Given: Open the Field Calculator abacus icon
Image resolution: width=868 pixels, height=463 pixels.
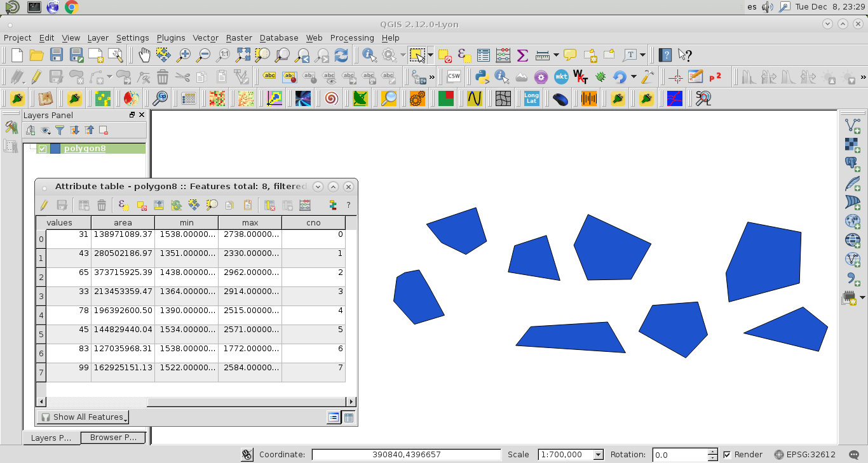Looking at the screenshot, I should pos(503,55).
